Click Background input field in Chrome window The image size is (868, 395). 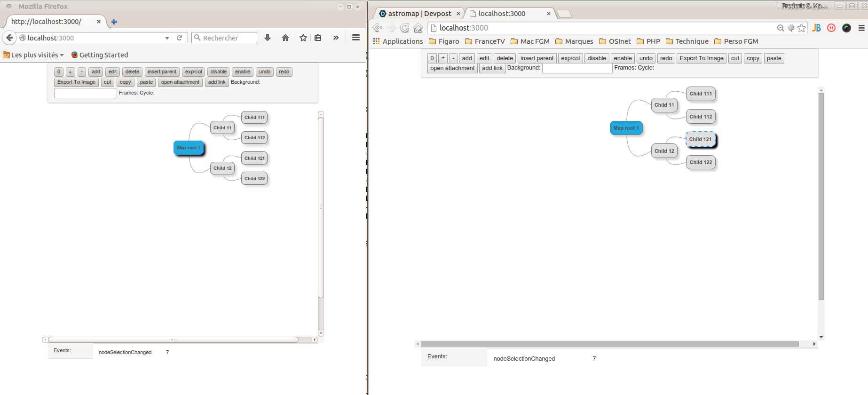point(577,68)
